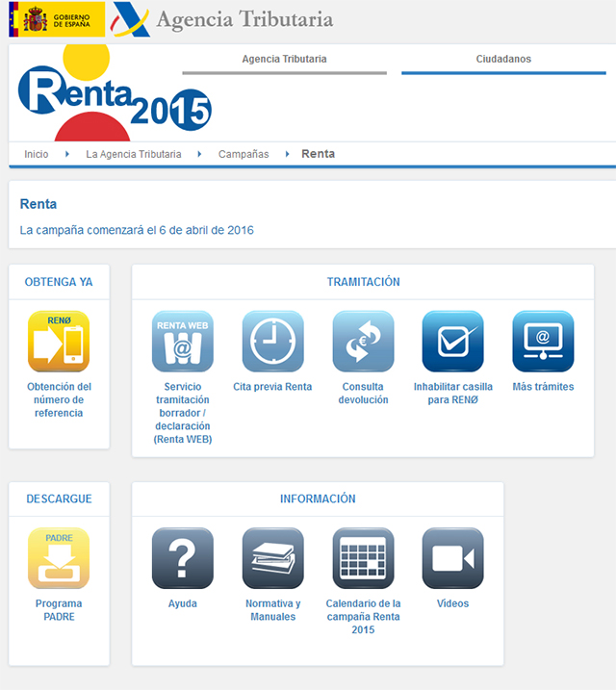Click the Renta page title

38,204
